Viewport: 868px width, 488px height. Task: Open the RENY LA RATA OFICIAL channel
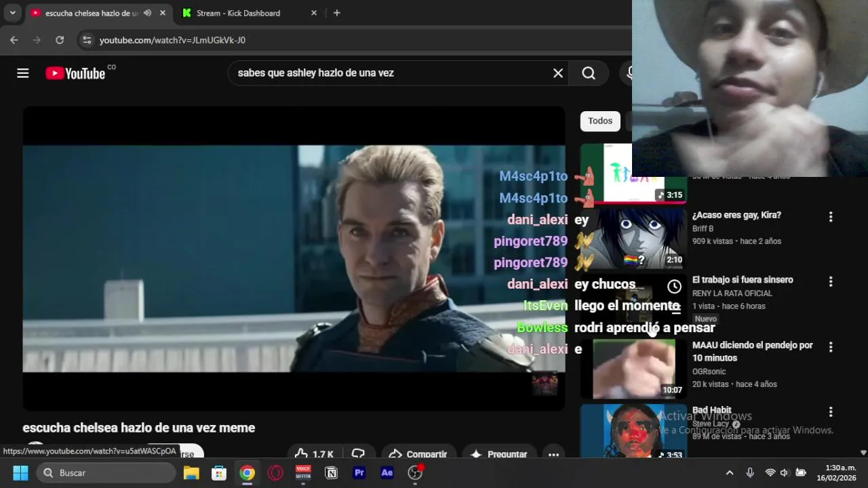click(732, 293)
